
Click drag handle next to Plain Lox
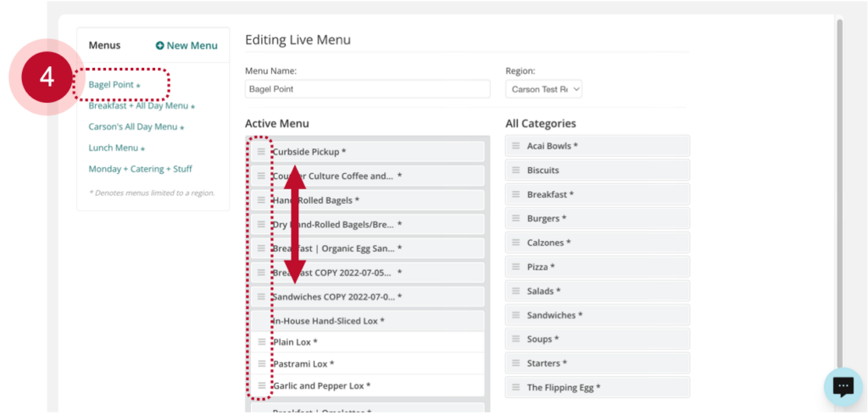(261, 342)
